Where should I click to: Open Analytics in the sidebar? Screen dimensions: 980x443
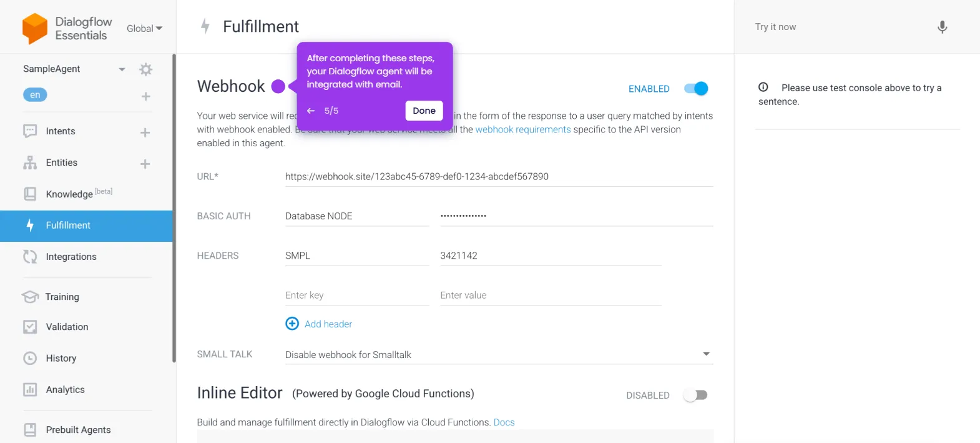click(x=66, y=389)
